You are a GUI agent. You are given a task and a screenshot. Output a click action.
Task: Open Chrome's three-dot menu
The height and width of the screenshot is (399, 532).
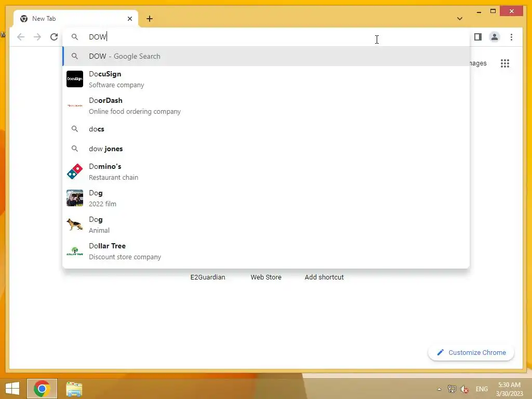click(511, 37)
